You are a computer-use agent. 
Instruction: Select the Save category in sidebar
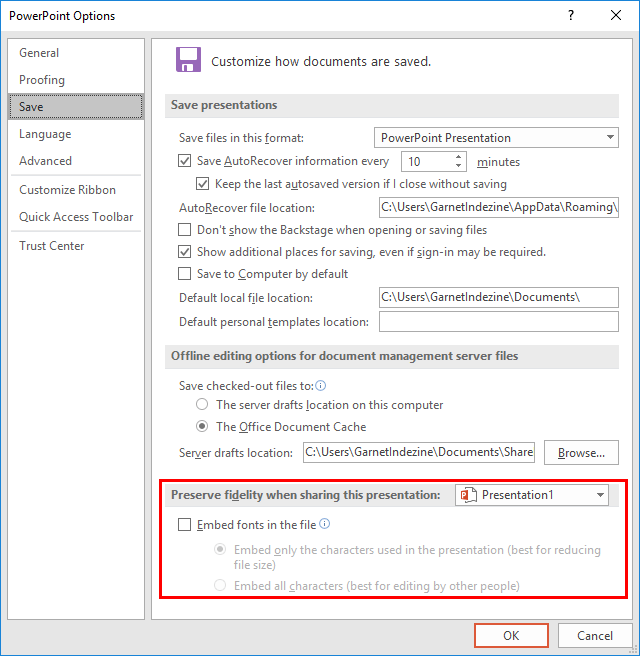point(76,107)
